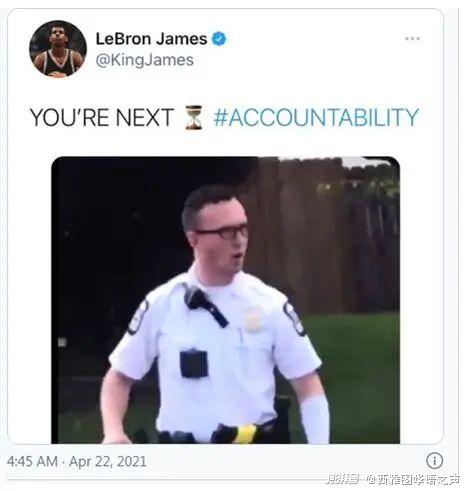Click the circled info icon
466x491 pixels.
[x=434, y=461]
